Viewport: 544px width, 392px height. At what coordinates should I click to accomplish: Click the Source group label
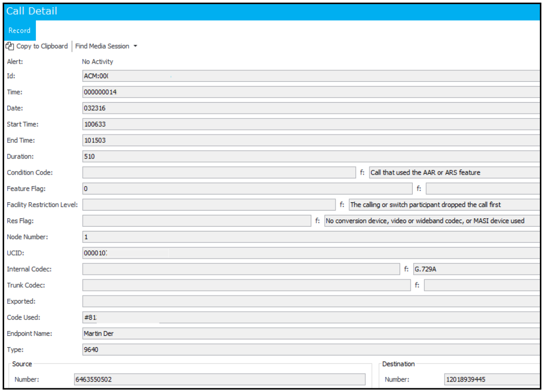click(x=22, y=364)
